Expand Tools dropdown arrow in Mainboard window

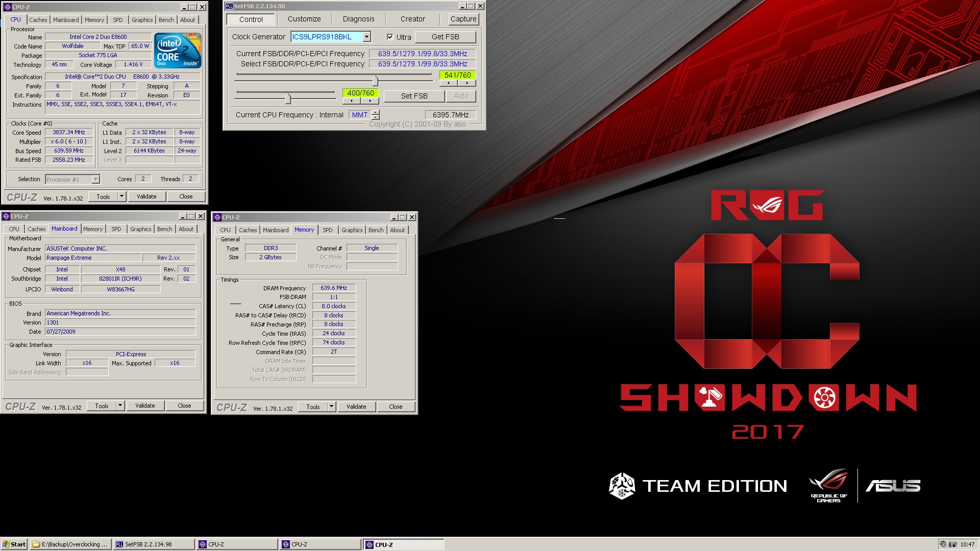[x=120, y=406]
